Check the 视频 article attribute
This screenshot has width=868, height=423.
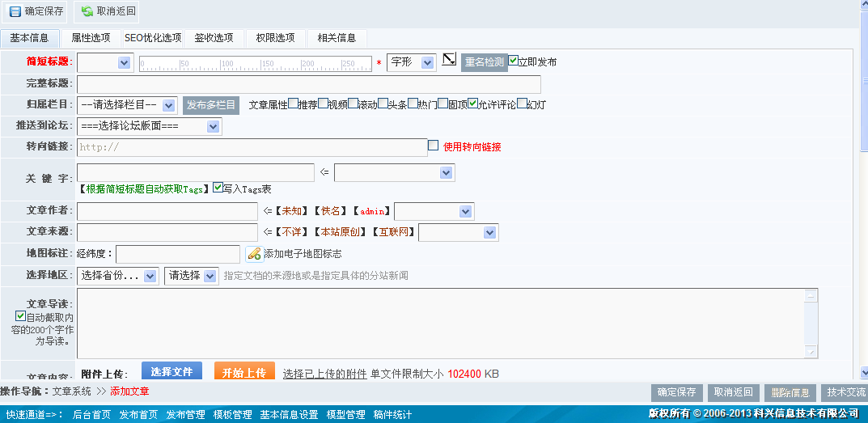coord(324,103)
